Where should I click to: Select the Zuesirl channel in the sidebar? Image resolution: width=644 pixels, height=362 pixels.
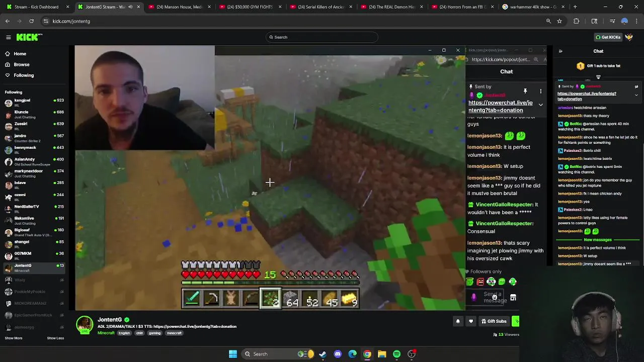[34, 126]
